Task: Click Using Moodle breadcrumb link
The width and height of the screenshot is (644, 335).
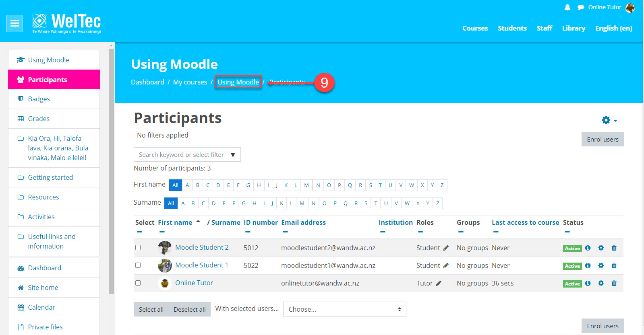Action: click(x=238, y=82)
